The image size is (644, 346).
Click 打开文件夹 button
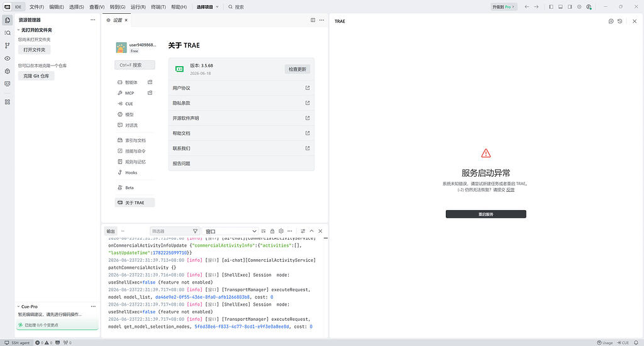click(35, 50)
